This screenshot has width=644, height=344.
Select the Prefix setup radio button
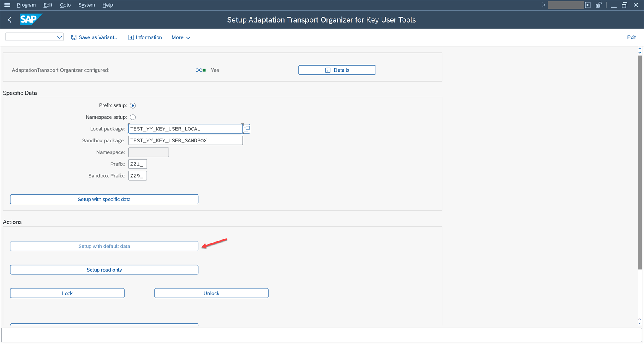[x=133, y=105]
